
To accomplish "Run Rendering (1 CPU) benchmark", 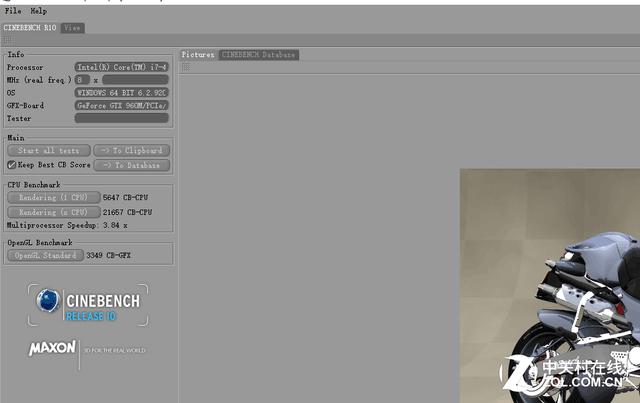I will pos(53,197).
